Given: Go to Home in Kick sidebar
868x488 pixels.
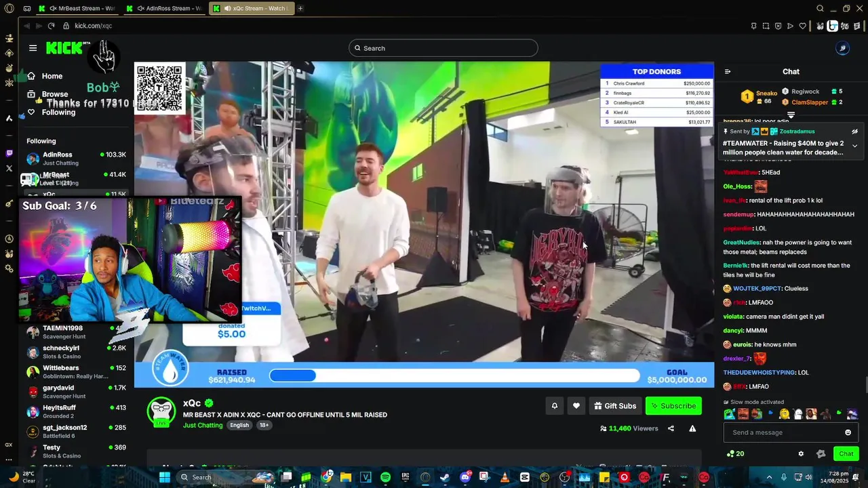Looking at the screenshot, I should 45,76.
